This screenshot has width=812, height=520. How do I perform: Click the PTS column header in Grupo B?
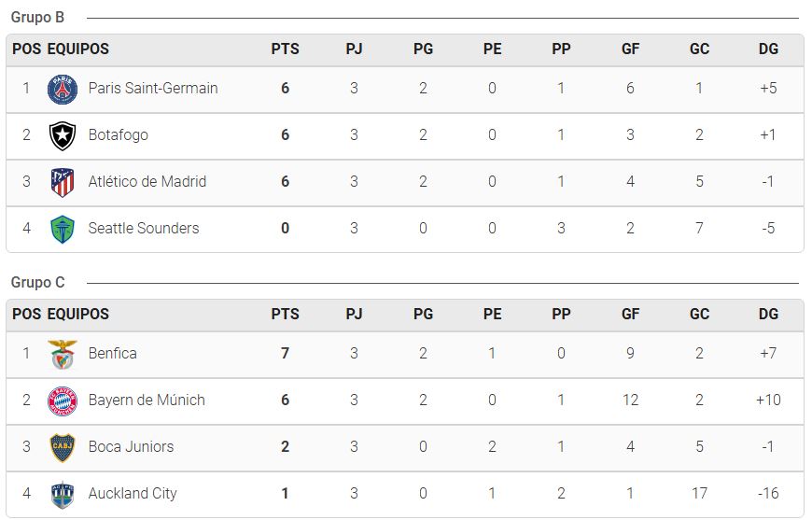click(285, 49)
